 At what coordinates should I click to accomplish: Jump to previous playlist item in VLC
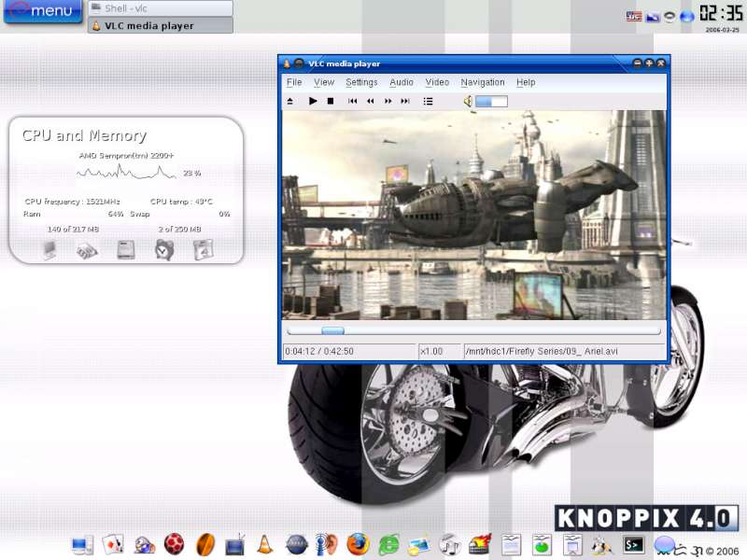click(x=353, y=101)
